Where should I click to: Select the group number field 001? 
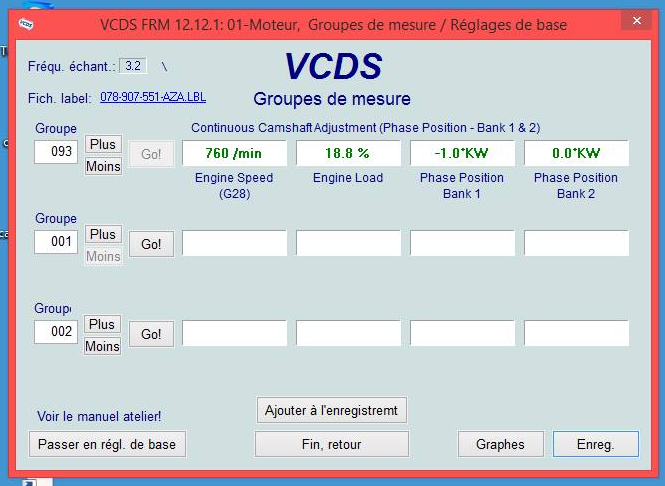(56, 242)
